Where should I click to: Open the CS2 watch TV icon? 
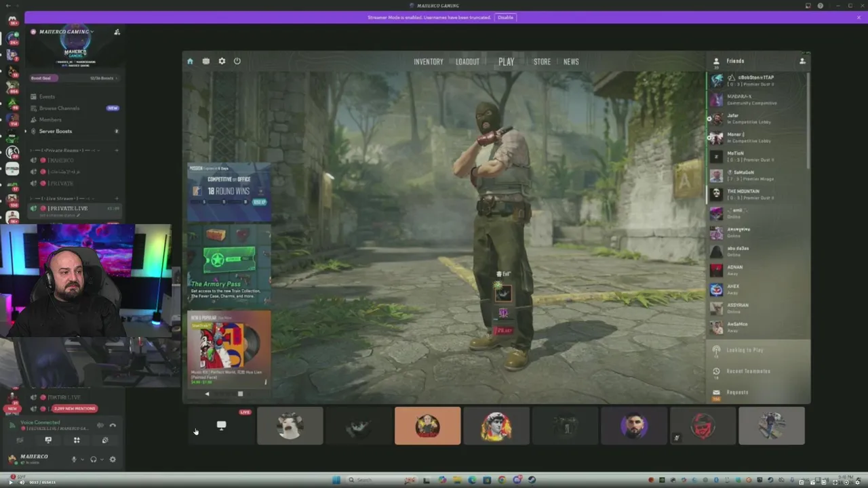pos(206,61)
